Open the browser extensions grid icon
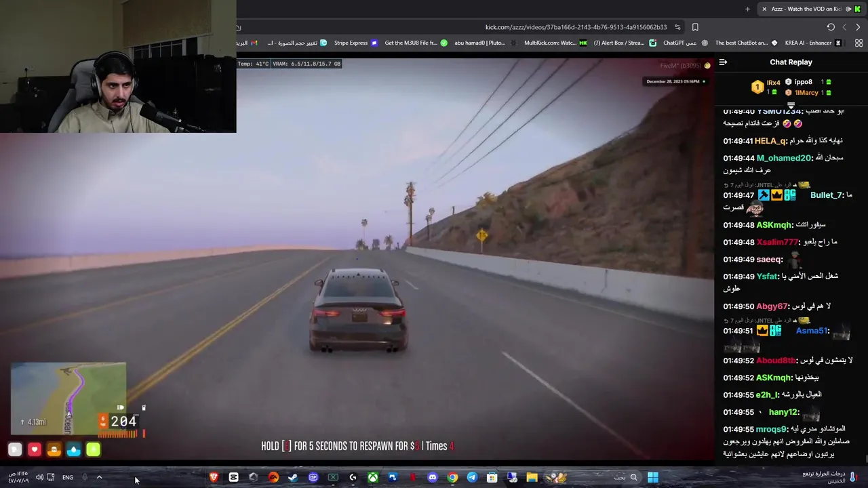 point(859,43)
